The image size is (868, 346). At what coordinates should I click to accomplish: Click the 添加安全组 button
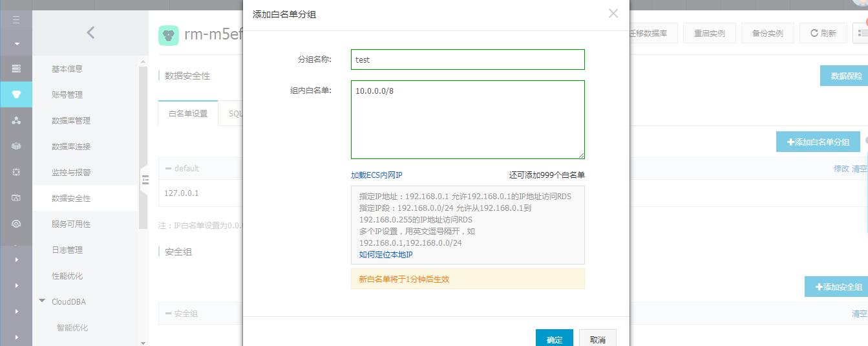836,287
